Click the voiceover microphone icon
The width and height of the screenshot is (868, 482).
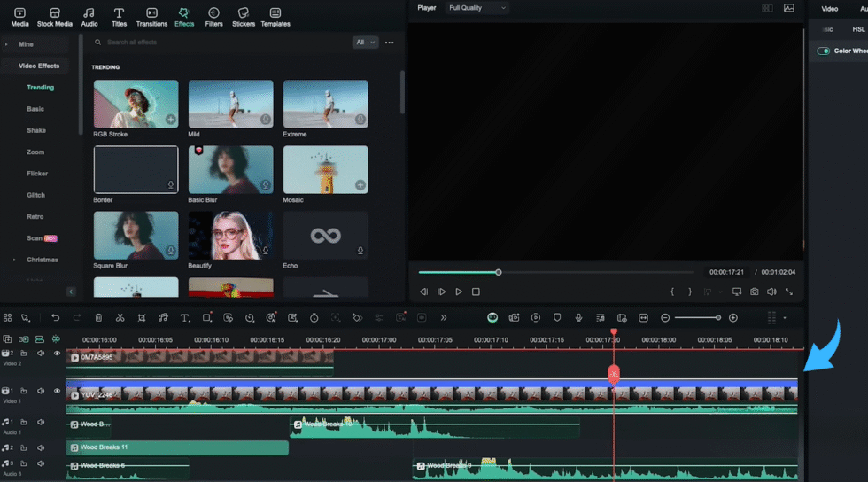click(578, 317)
